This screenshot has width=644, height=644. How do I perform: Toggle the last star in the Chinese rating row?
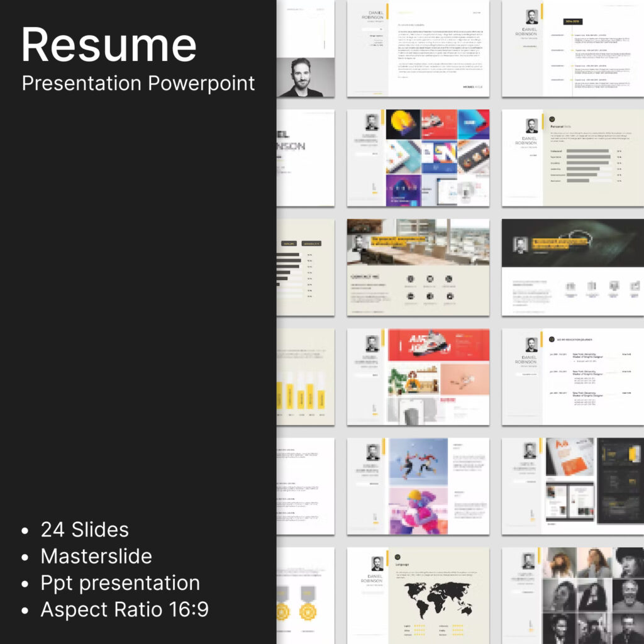[x=424, y=630]
